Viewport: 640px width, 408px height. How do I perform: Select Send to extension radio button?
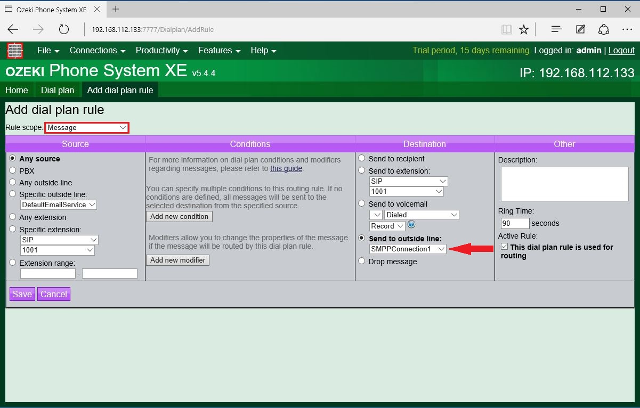click(362, 170)
